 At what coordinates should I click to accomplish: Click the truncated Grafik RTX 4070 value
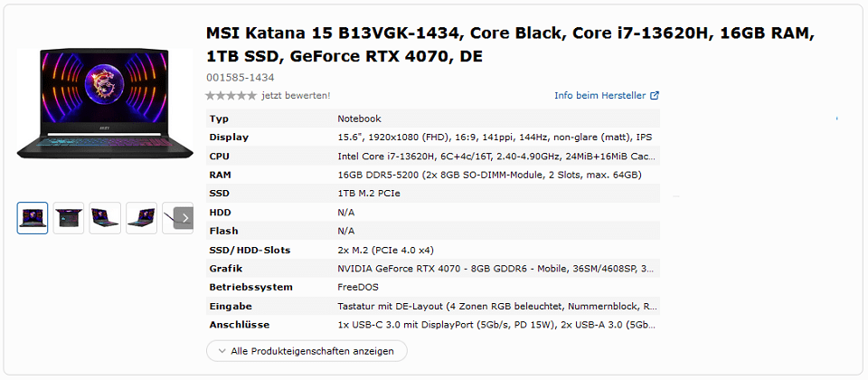pos(495,269)
